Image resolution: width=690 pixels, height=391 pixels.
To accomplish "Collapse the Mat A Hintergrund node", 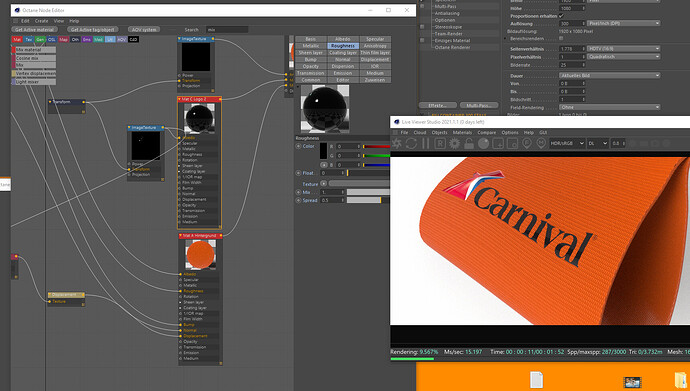I will [180, 236].
